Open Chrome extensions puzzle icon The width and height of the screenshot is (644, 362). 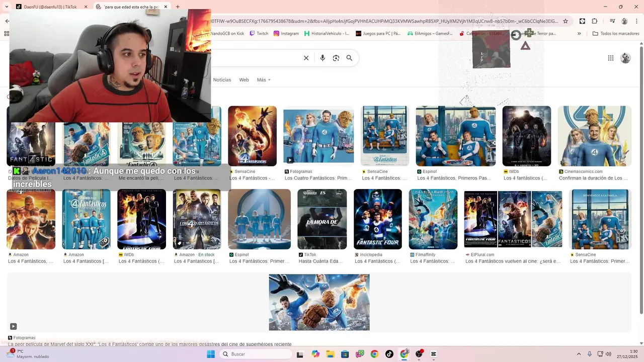[x=595, y=21]
